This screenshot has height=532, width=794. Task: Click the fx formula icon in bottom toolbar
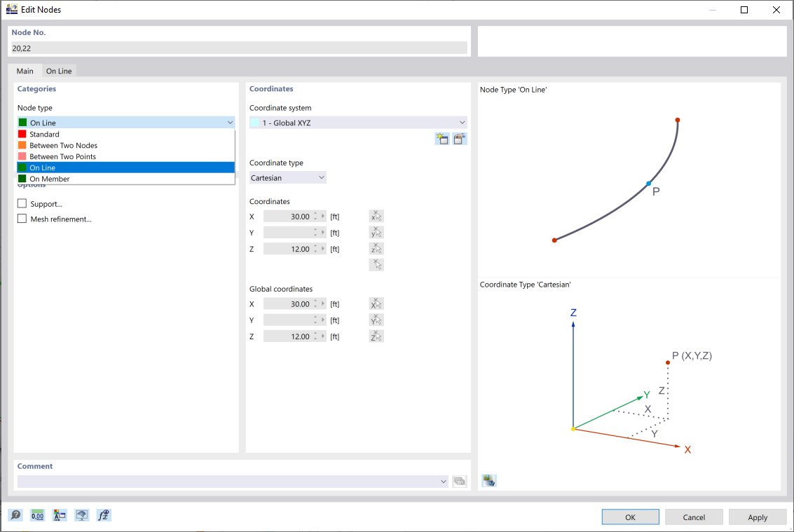pos(103,515)
